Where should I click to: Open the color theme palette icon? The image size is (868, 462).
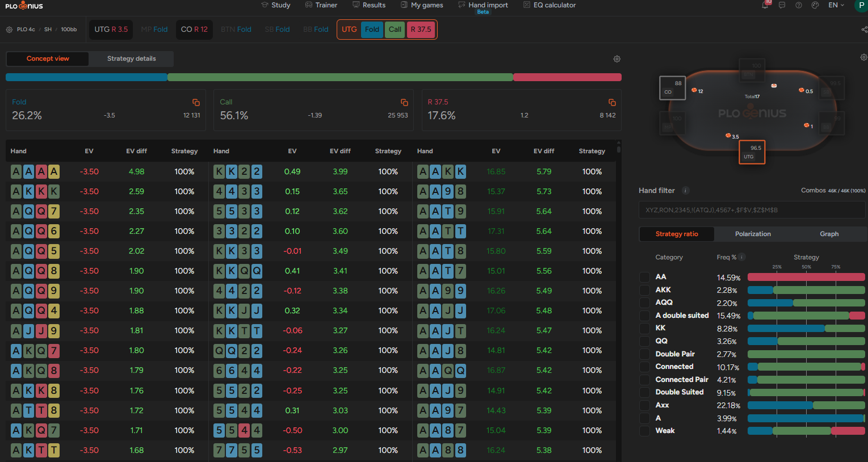click(x=815, y=5)
